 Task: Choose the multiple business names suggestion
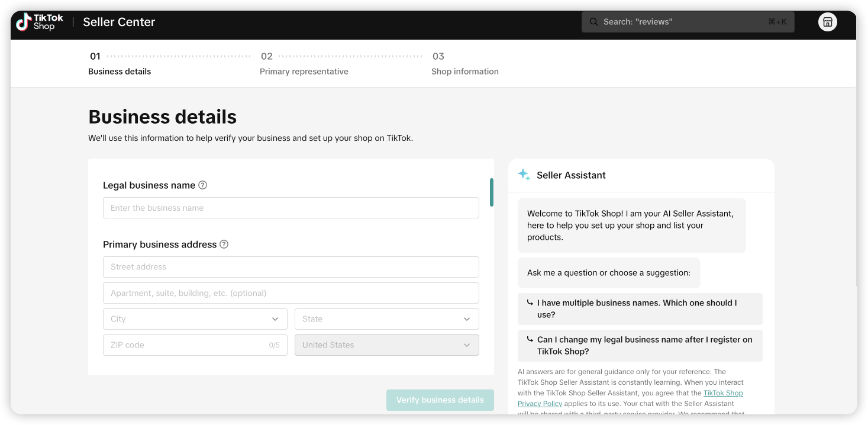[x=640, y=309]
